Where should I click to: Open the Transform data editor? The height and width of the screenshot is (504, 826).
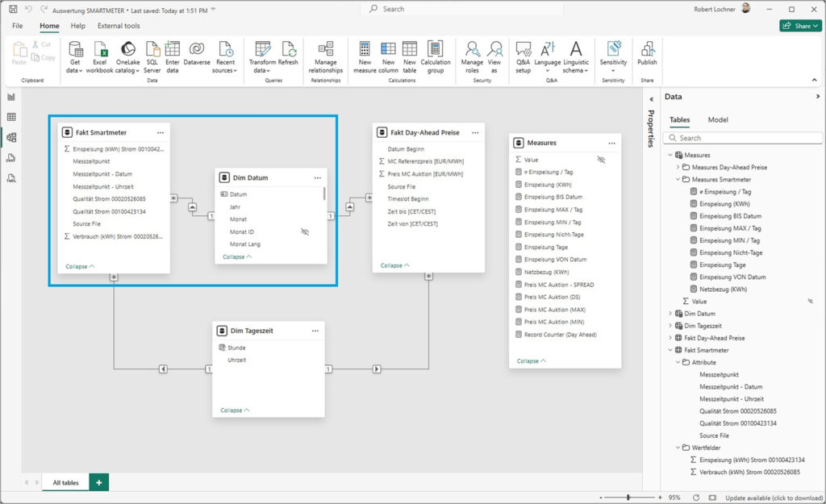(x=262, y=57)
